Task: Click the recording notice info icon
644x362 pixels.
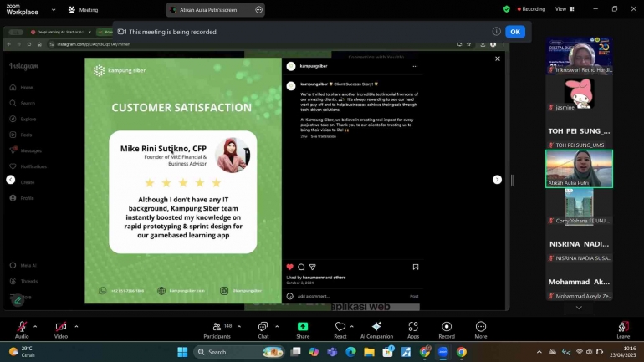Action: pyautogui.click(x=496, y=32)
